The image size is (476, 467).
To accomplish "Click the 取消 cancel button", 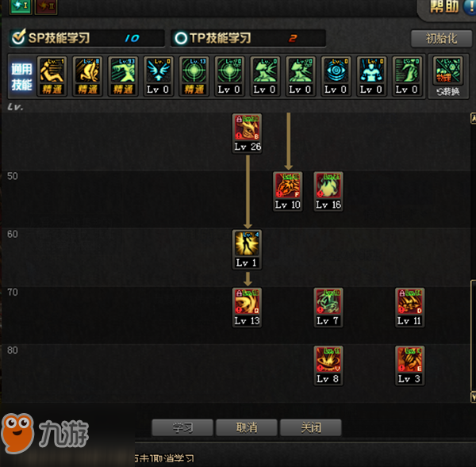I will point(247,427).
